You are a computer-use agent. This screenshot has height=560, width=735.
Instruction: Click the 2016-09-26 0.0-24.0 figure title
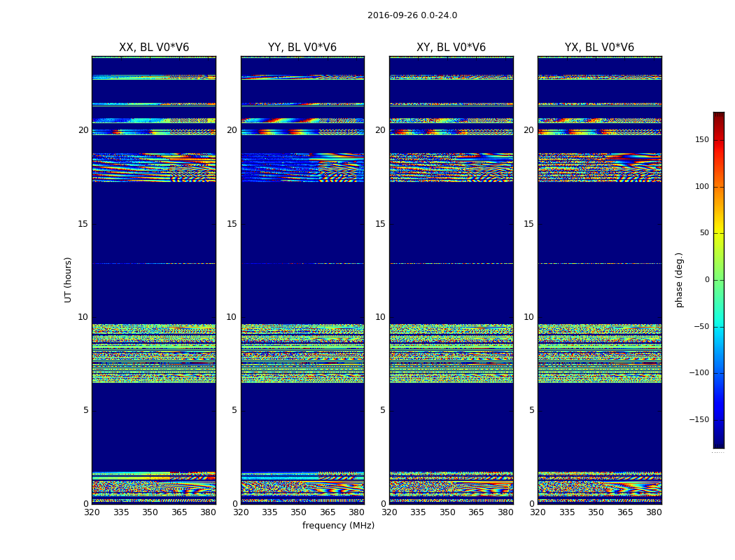[412, 15]
